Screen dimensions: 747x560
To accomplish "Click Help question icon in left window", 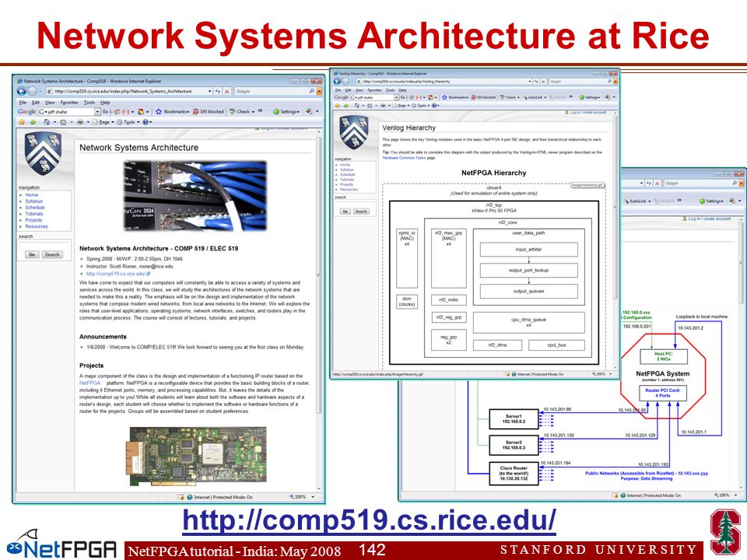I will tap(146, 122).
